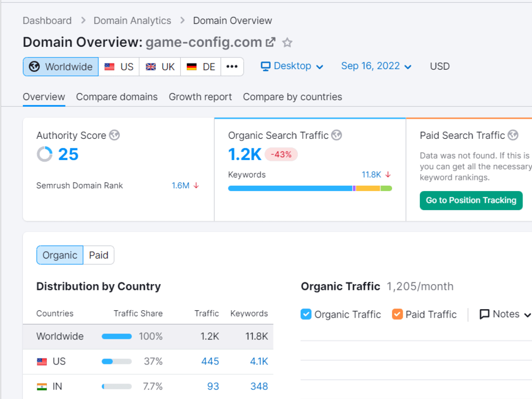Open the Desktop device dropdown
The image size is (532, 399).
click(292, 66)
